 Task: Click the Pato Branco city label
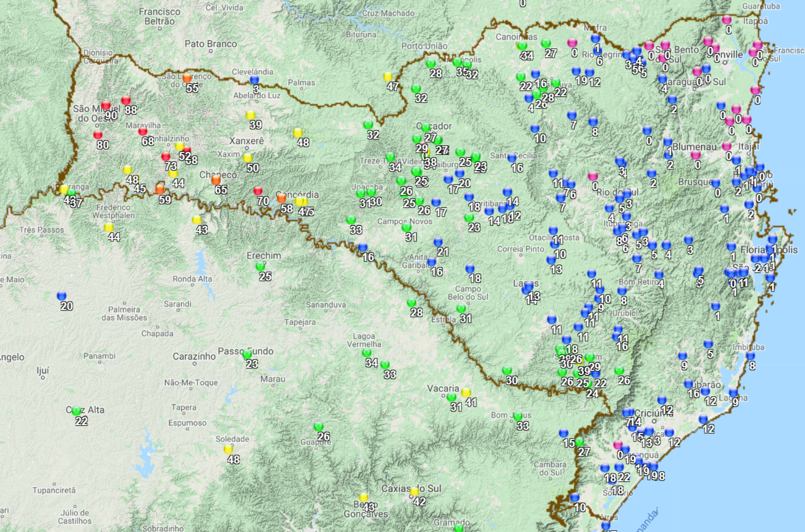211,44
